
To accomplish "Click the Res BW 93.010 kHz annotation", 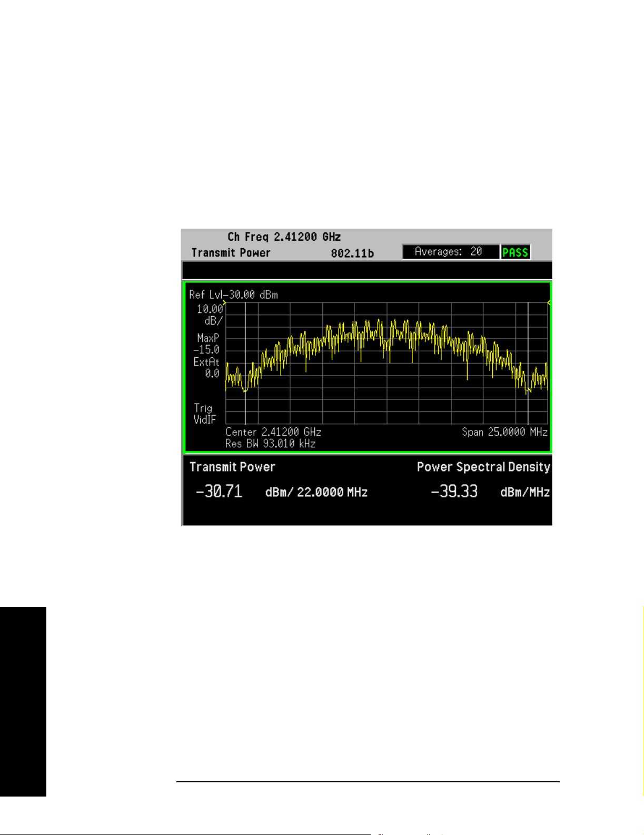I will pos(271,444).
